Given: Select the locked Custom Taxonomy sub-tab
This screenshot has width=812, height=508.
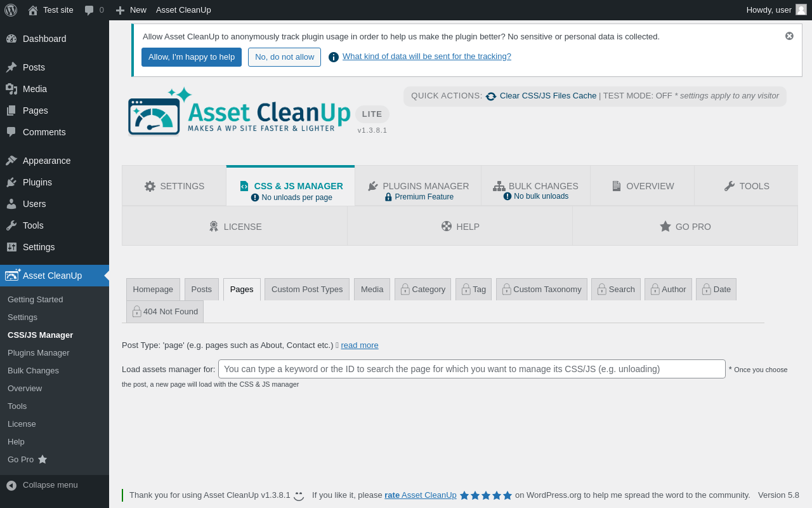Looking at the screenshot, I should click(x=542, y=290).
